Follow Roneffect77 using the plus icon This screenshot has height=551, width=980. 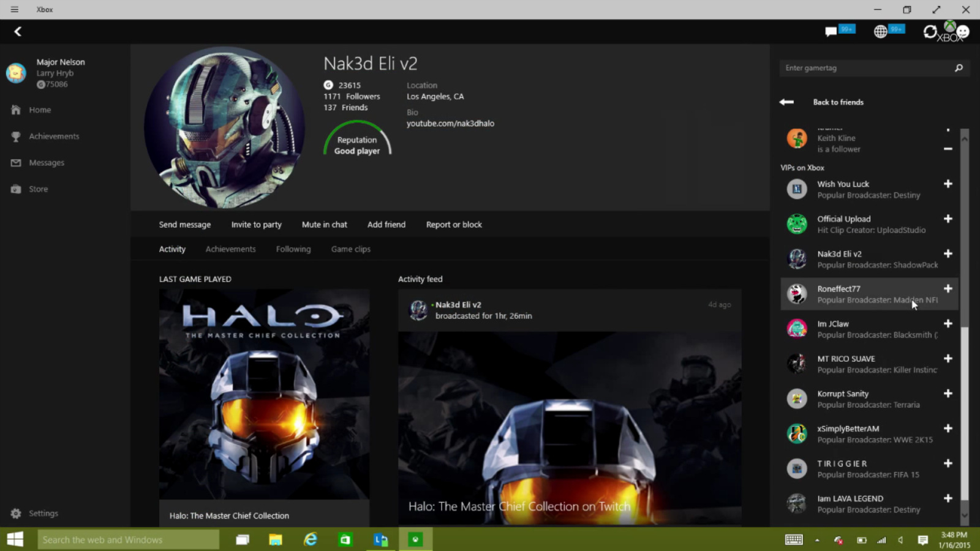click(948, 289)
